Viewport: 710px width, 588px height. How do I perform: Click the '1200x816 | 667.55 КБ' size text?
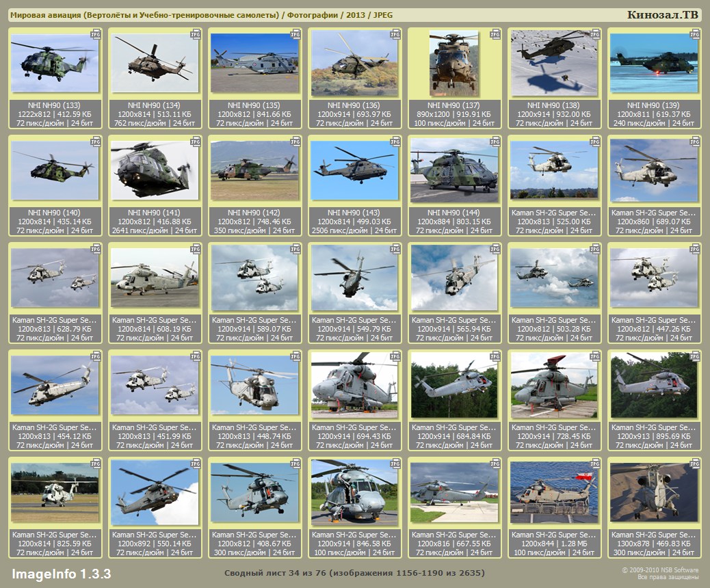tap(454, 544)
